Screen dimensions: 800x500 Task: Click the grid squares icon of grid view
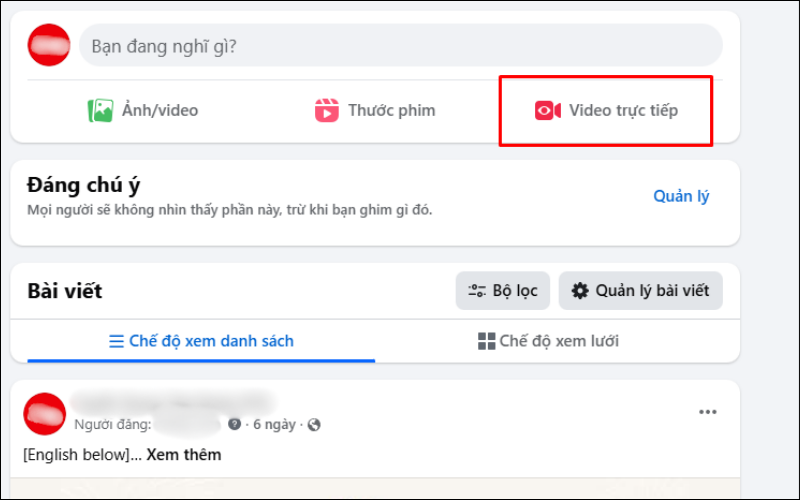coord(486,341)
